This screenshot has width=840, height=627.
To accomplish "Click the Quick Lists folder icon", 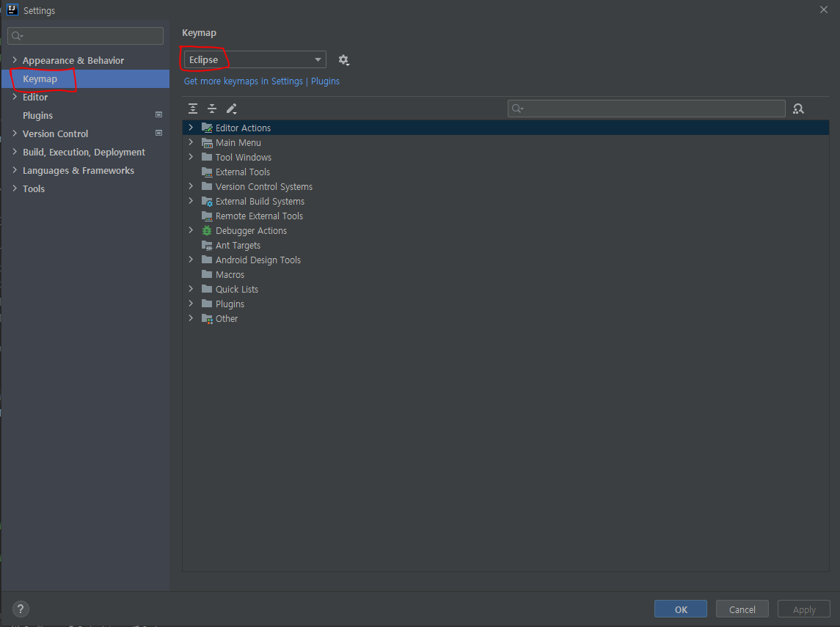I will [207, 289].
